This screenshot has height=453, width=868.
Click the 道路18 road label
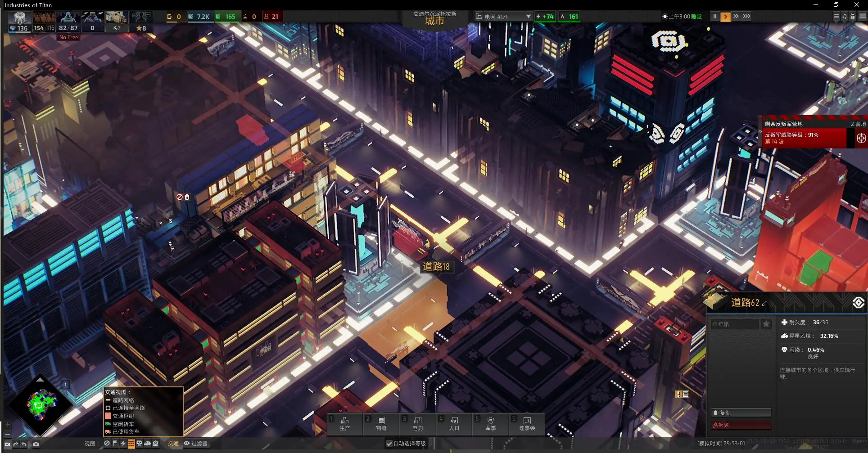[x=436, y=267]
